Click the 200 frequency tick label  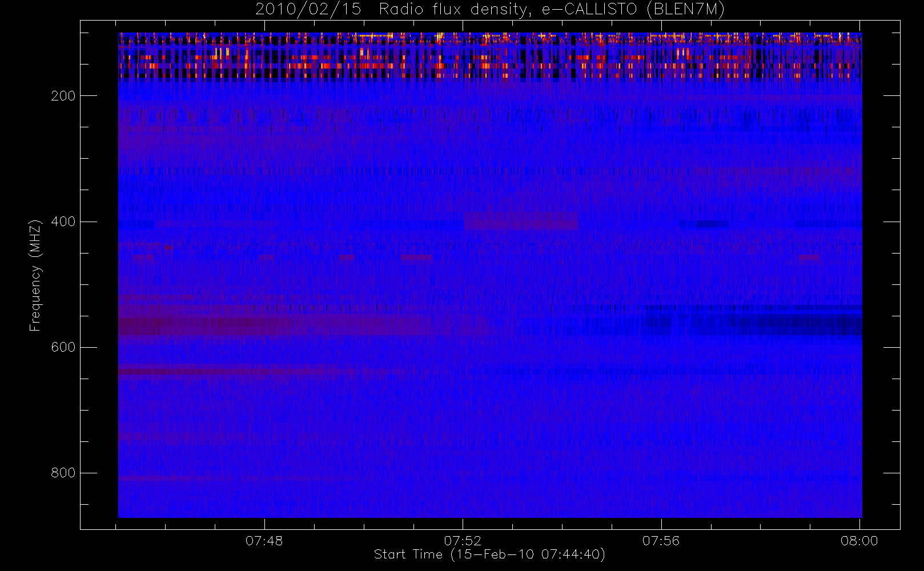(63, 96)
